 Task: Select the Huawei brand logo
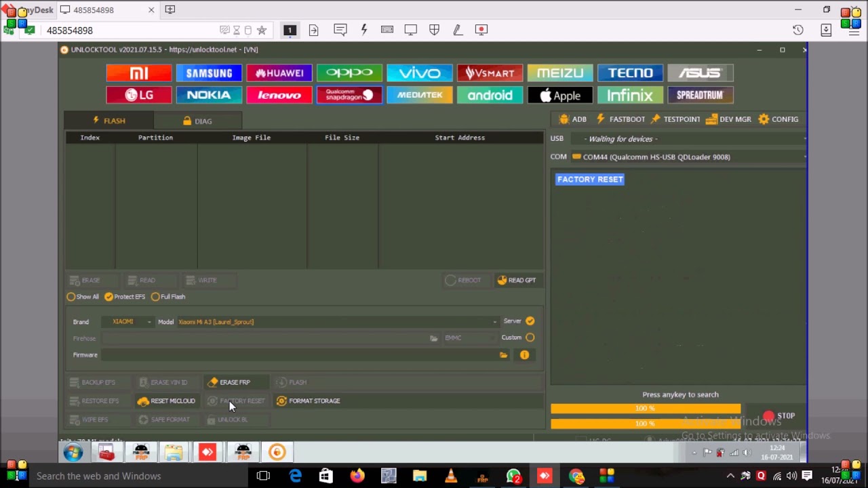[279, 73]
